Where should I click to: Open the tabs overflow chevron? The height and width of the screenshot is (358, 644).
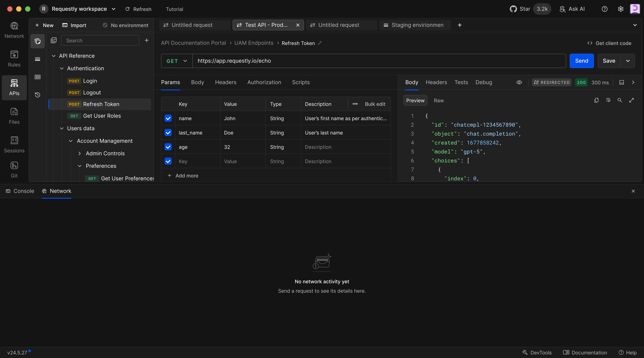[635, 25]
